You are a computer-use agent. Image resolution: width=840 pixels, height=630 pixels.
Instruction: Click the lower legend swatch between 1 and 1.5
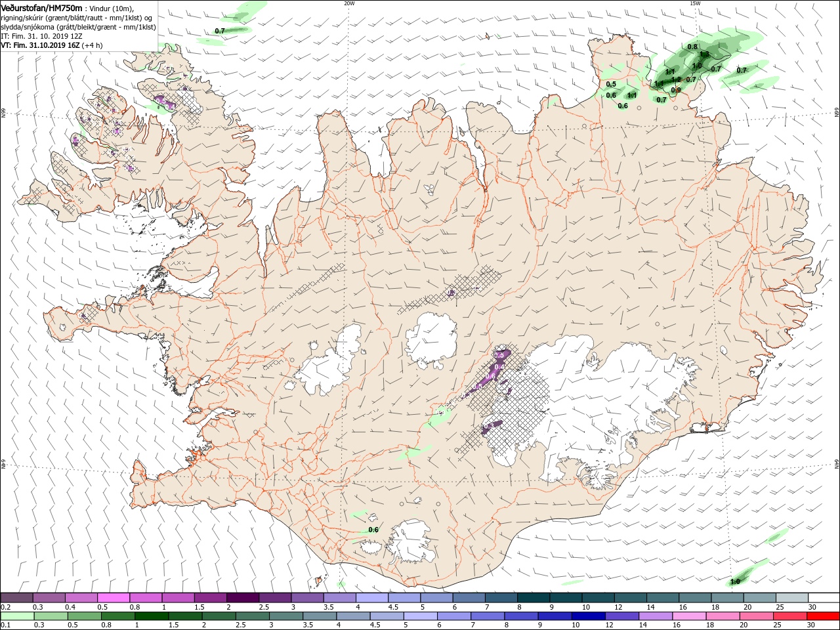151,616
